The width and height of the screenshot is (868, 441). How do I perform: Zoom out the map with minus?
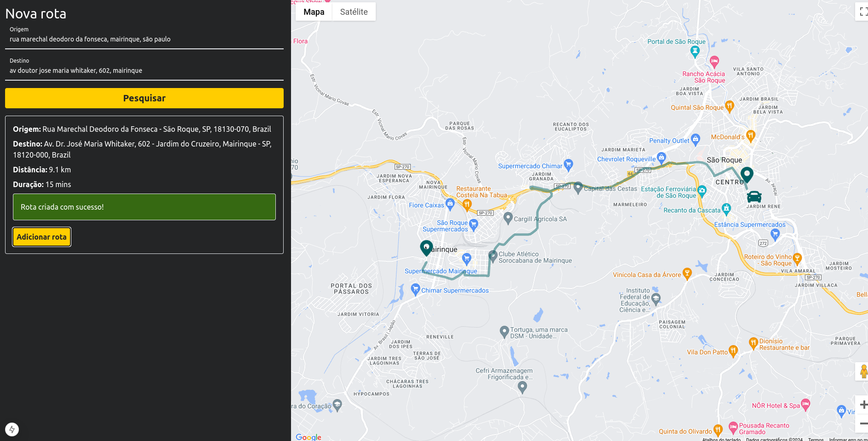click(x=862, y=423)
